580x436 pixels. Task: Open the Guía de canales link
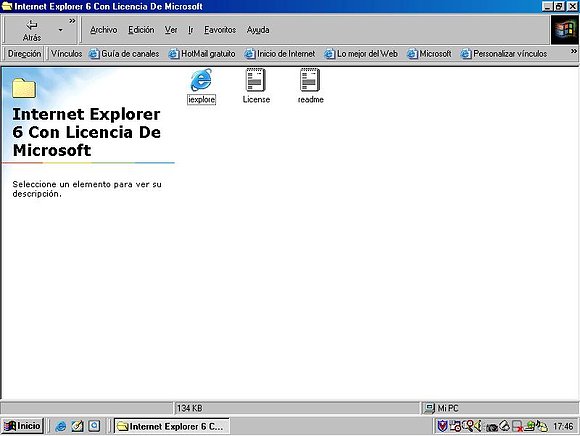pos(124,54)
